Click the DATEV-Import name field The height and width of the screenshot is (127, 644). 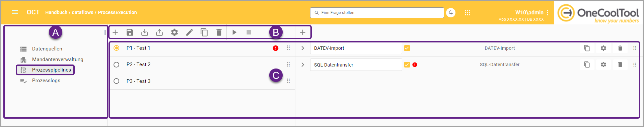tap(356, 48)
